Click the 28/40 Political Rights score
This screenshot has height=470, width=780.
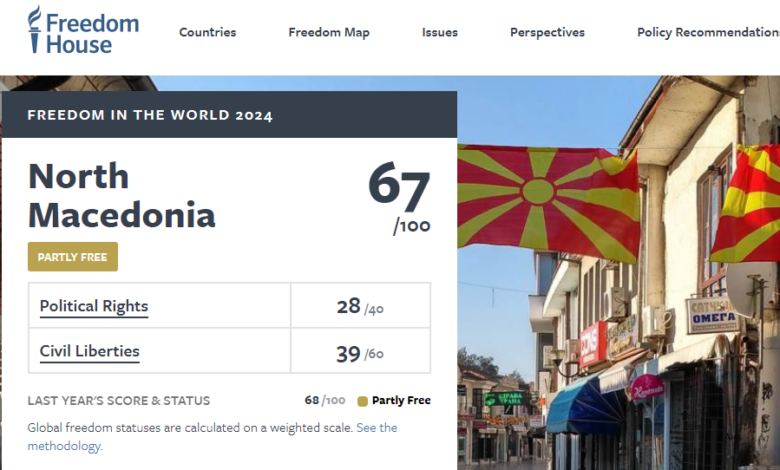coord(360,307)
